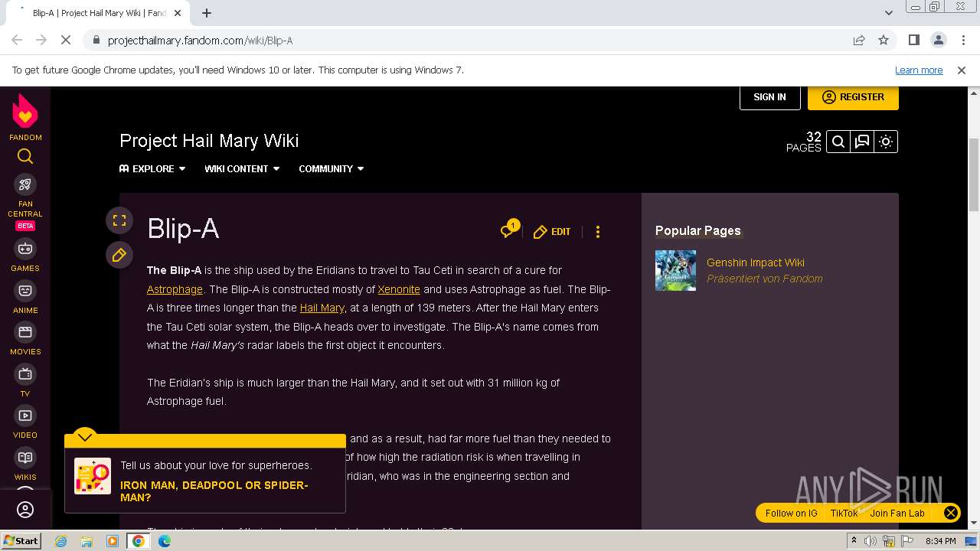Image resolution: width=980 pixels, height=551 pixels.
Task: Close the Follow on IG banner
Action: (x=951, y=513)
